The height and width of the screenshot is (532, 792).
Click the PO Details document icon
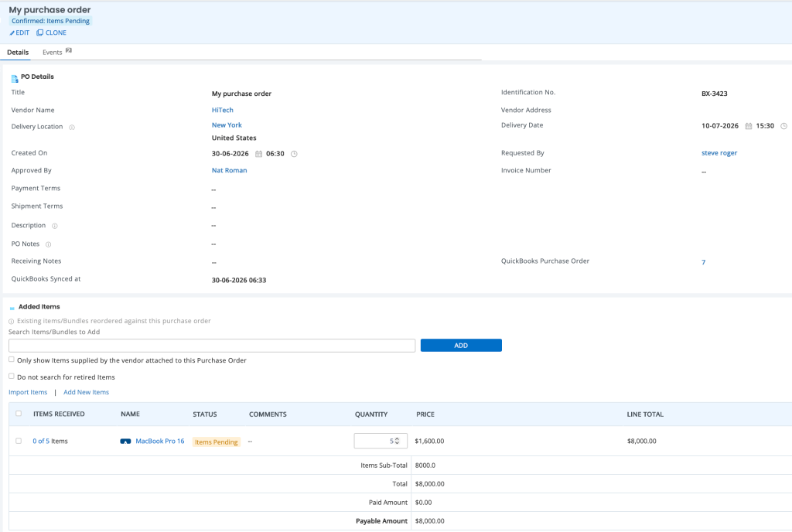[15, 78]
